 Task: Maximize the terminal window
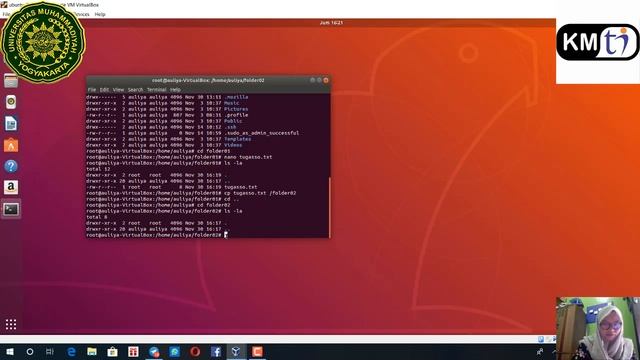click(319, 80)
